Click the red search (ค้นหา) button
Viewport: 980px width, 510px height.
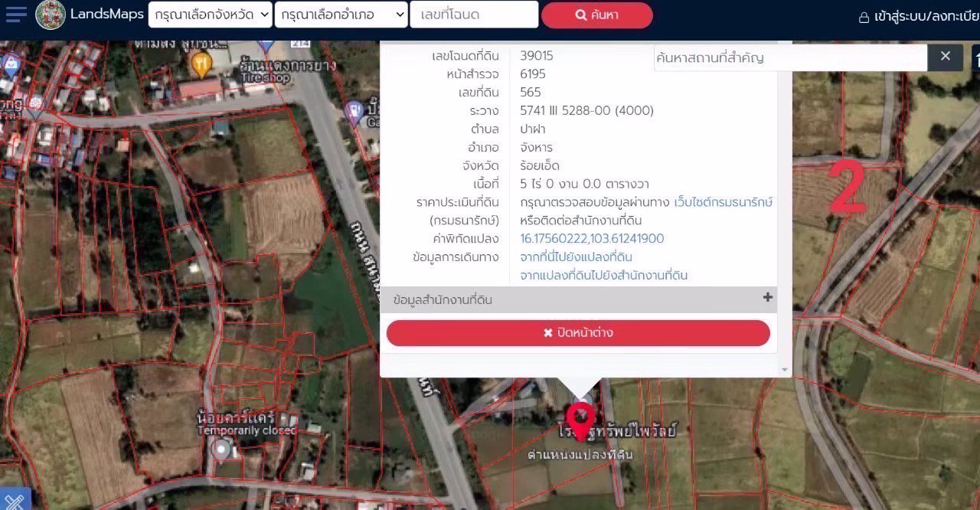pyautogui.click(x=596, y=15)
